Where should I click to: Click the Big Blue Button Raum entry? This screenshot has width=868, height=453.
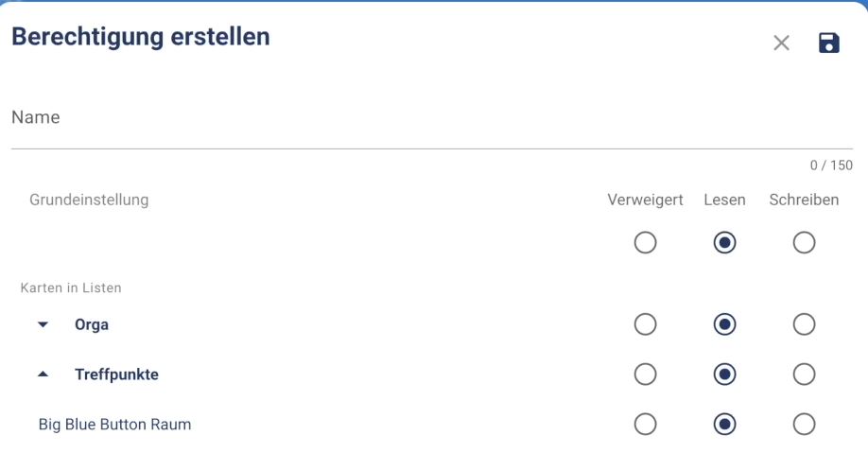tap(114, 425)
